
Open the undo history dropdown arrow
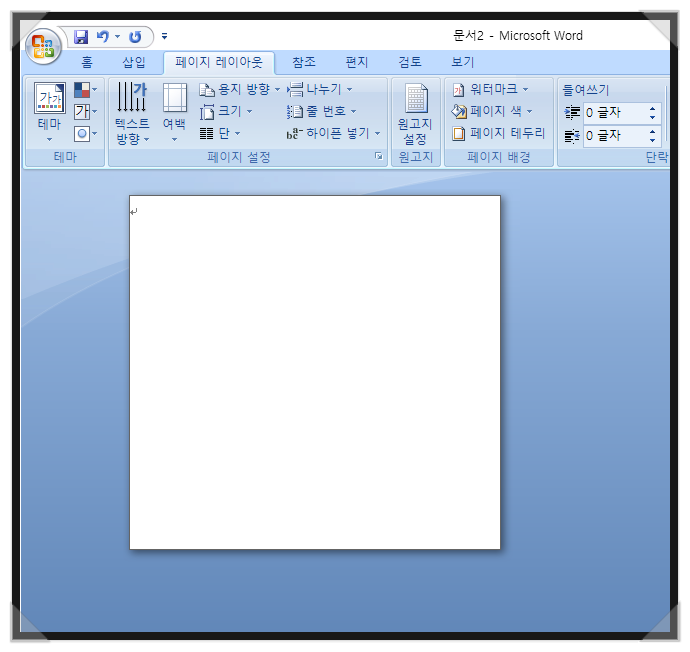pos(117,37)
